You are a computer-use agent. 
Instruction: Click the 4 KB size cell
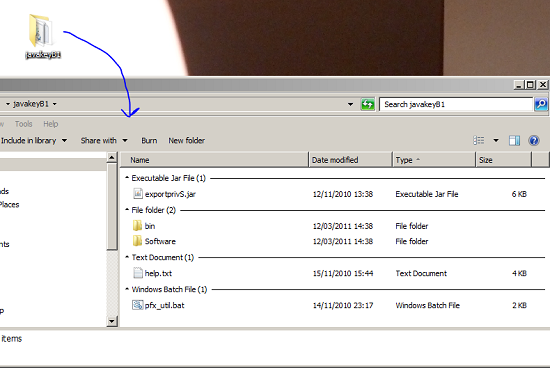click(x=519, y=273)
